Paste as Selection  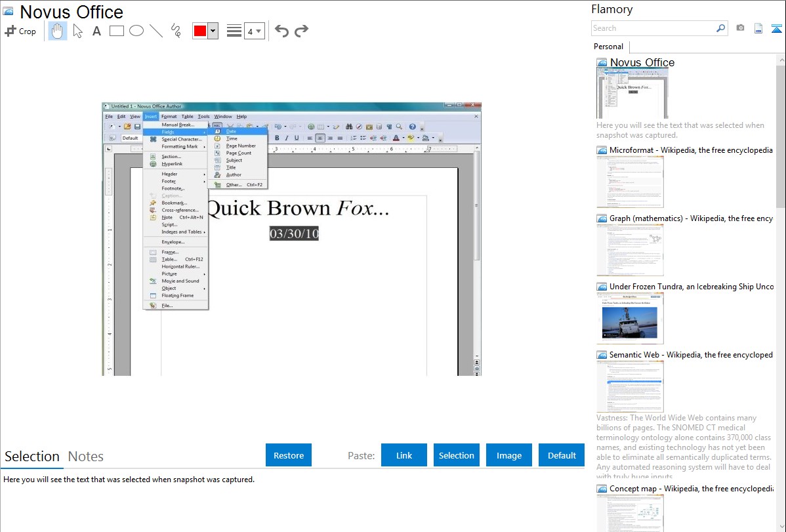pyautogui.click(x=456, y=455)
